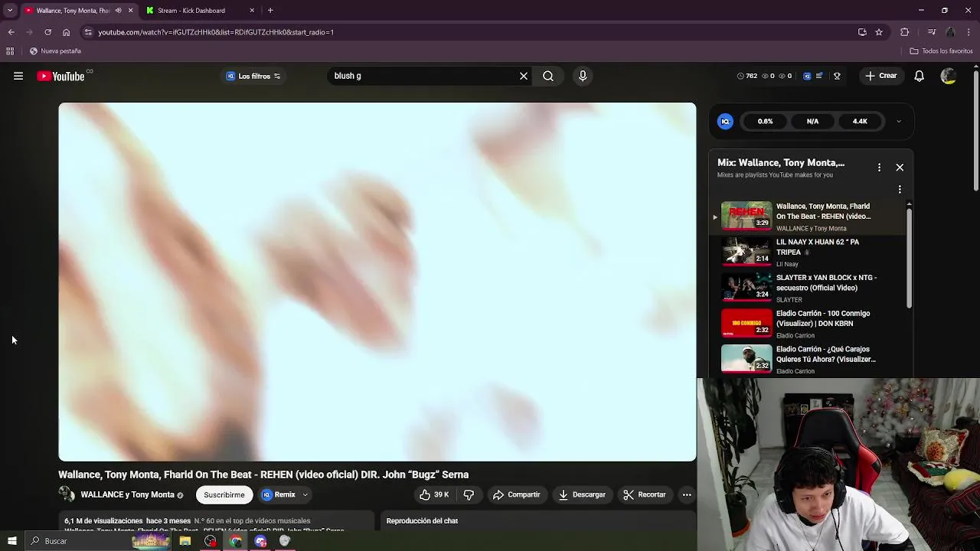The width and height of the screenshot is (980, 551).
Task: Open Chrome media controls icon
Action: tap(932, 32)
